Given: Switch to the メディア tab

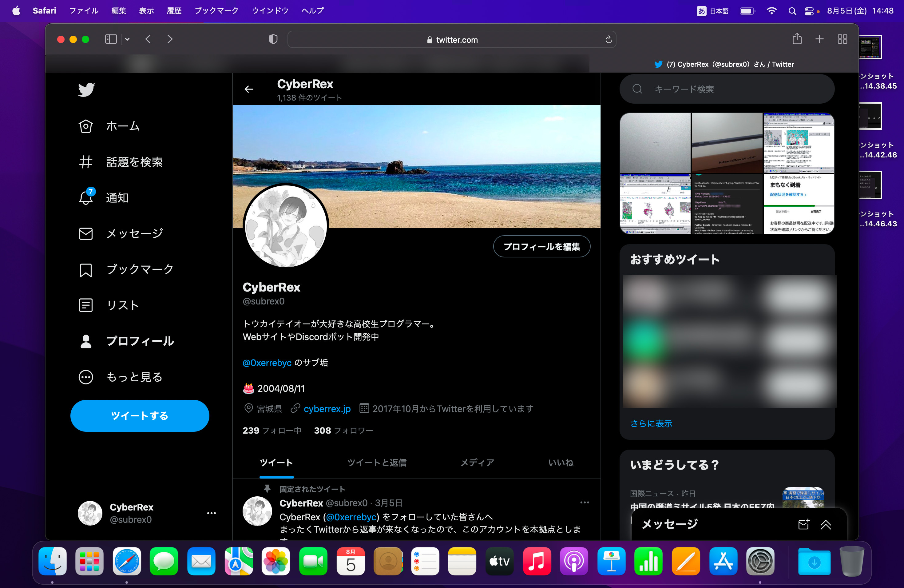Looking at the screenshot, I should click(x=477, y=463).
